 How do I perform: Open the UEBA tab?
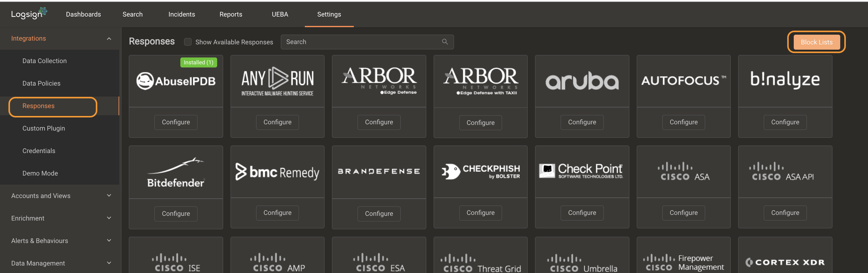point(280,14)
